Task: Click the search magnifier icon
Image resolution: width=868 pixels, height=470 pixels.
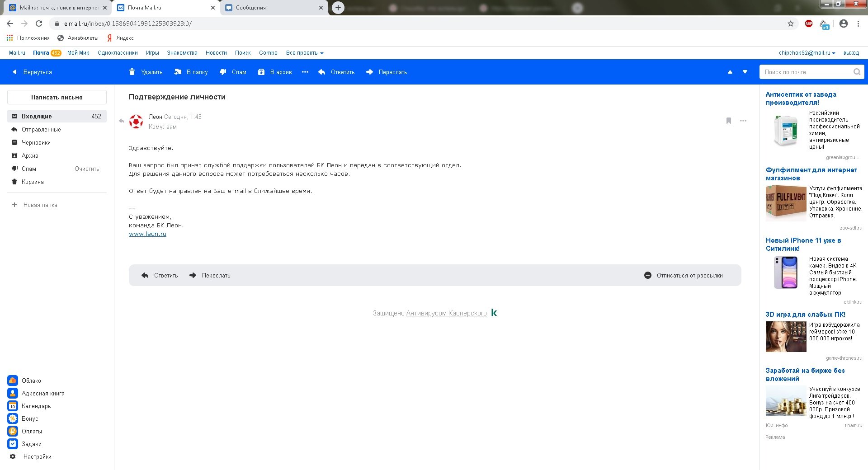Action: (x=857, y=72)
